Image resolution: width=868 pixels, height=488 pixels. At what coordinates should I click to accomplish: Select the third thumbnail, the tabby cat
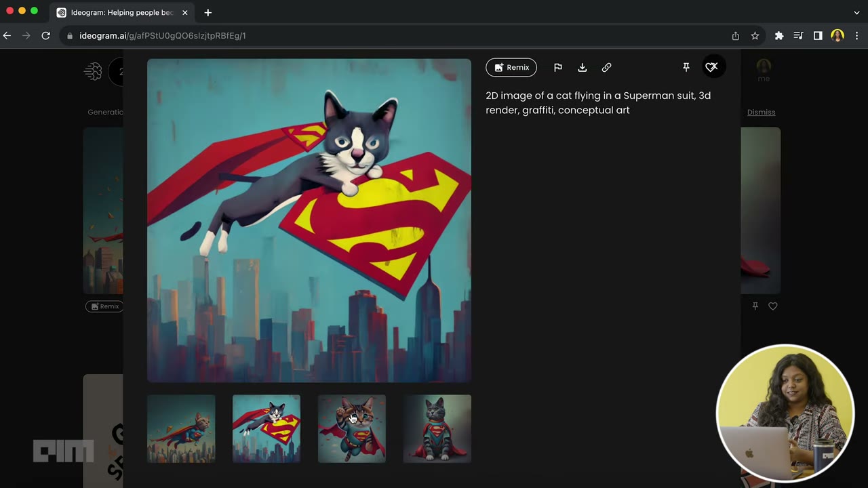pos(352,428)
